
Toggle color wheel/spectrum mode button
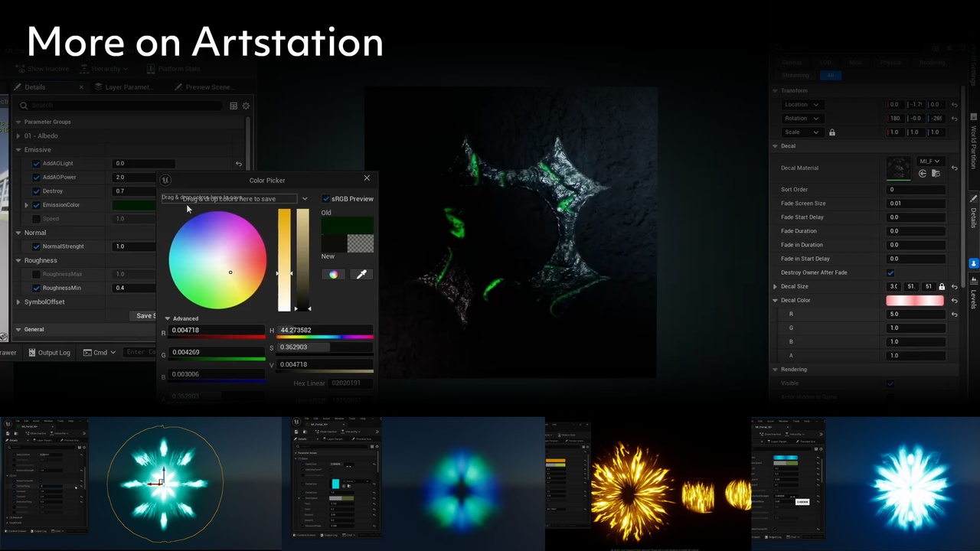(x=333, y=274)
